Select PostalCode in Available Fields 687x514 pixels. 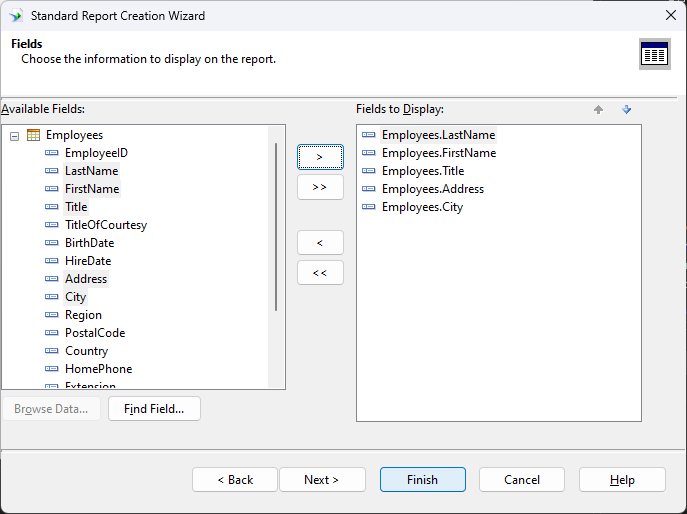tap(95, 333)
